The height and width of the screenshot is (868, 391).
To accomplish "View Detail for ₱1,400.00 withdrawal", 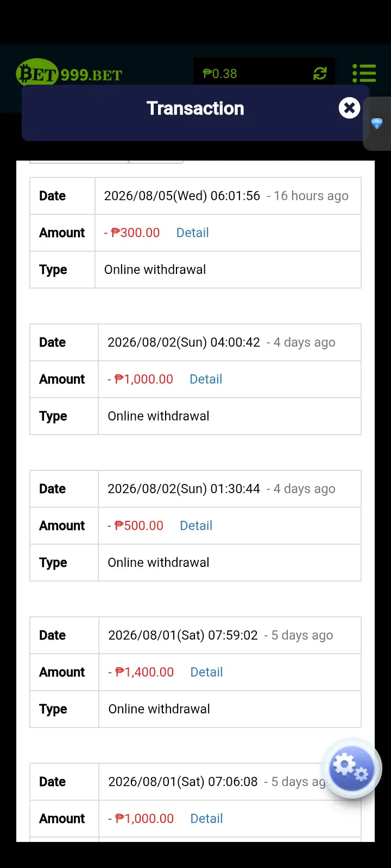I will pos(206,672).
